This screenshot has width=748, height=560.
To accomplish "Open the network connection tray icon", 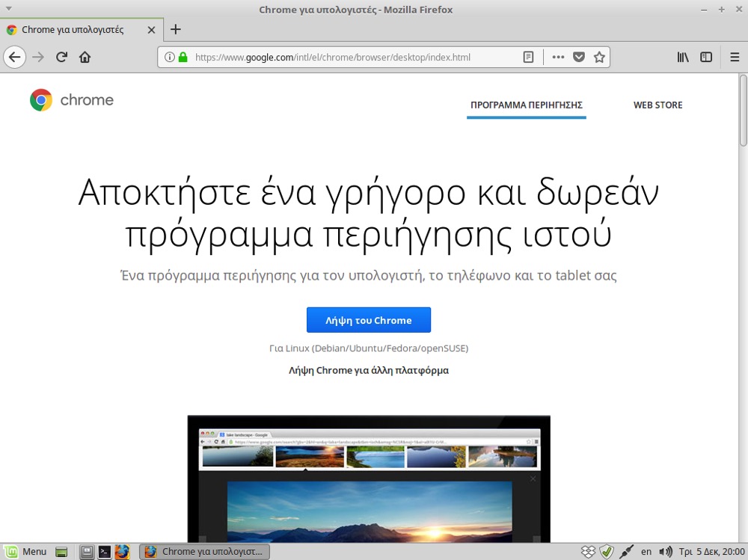I will click(626, 552).
